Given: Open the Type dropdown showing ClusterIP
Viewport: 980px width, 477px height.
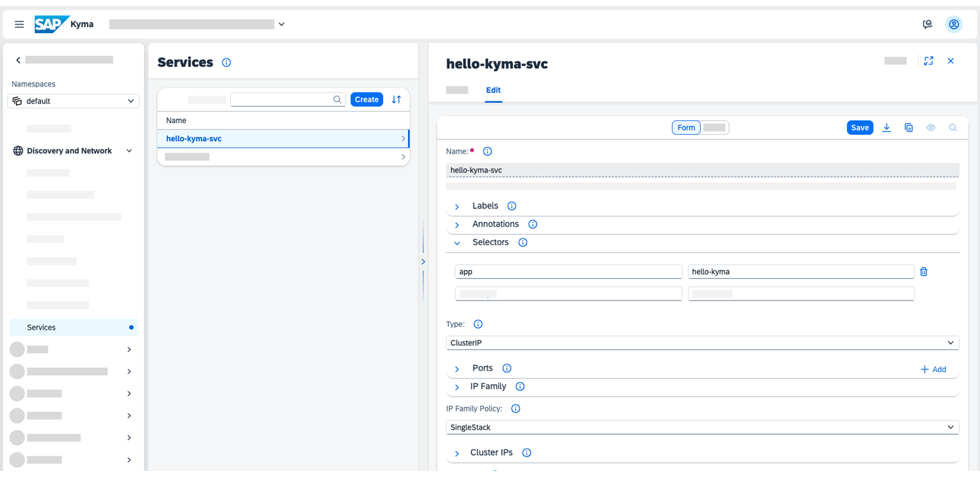Looking at the screenshot, I should tap(703, 343).
